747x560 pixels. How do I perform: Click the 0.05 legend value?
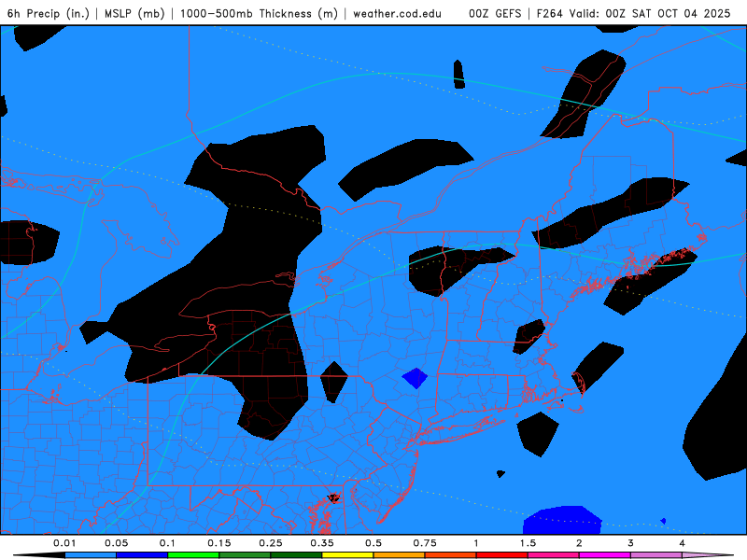(116, 543)
